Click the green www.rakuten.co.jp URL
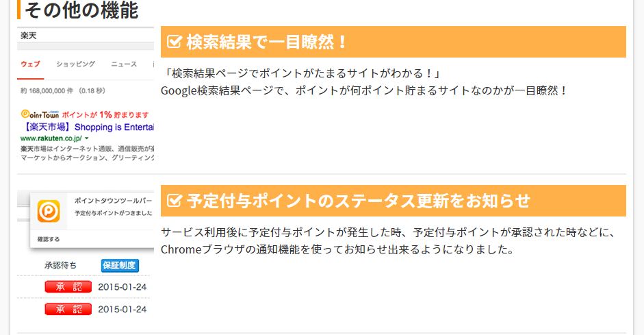The width and height of the screenshot is (644, 335). [51, 138]
